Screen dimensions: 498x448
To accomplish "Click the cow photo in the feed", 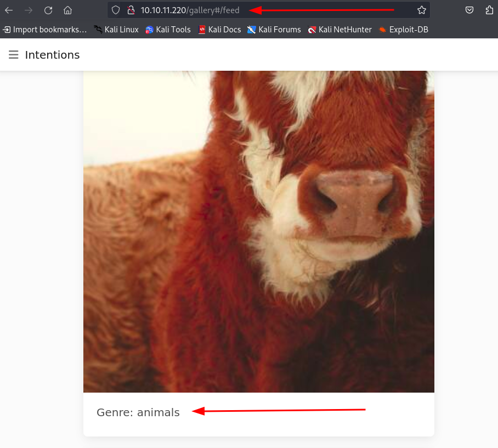I will coord(258,230).
